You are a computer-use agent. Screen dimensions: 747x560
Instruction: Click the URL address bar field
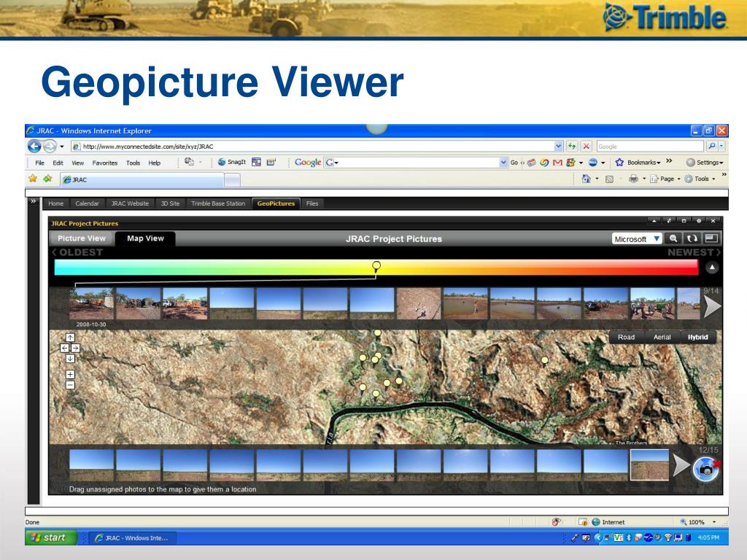pos(317,146)
